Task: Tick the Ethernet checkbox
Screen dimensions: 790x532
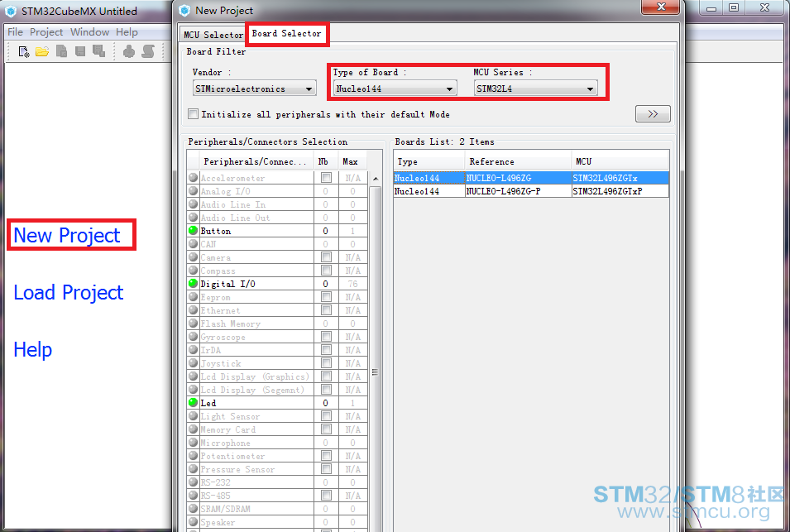Action: [327, 309]
